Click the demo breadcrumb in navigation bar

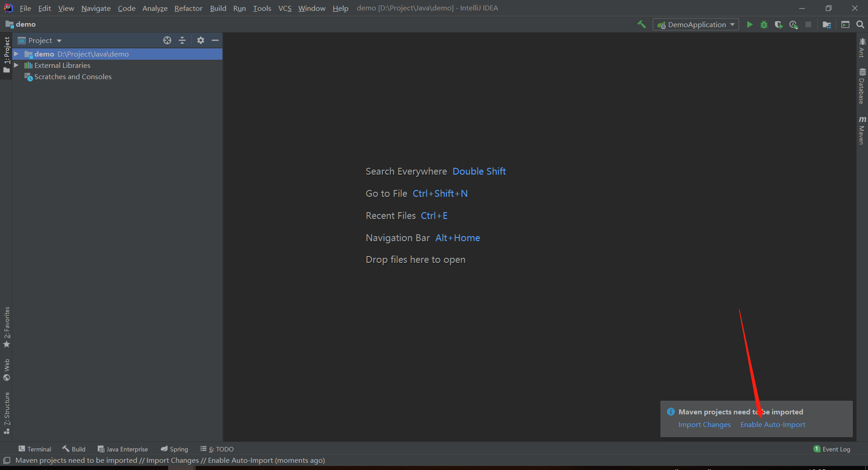[21, 24]
